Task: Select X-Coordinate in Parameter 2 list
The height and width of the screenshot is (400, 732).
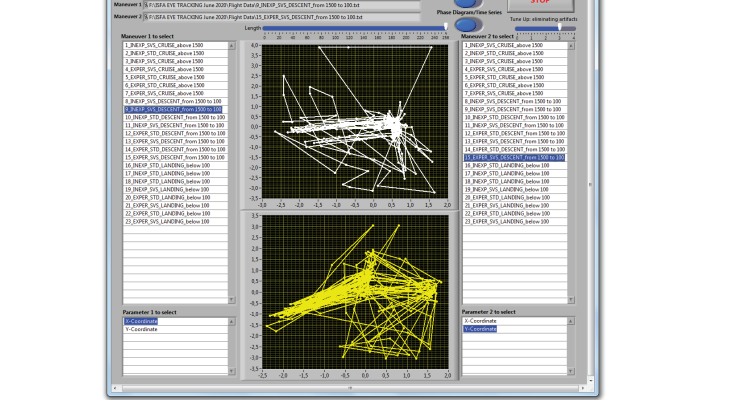Action: coord(480,321)
